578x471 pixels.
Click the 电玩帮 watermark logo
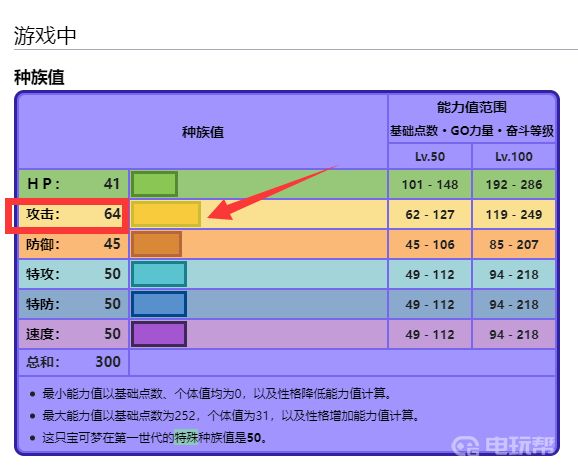tap(503, 445)
